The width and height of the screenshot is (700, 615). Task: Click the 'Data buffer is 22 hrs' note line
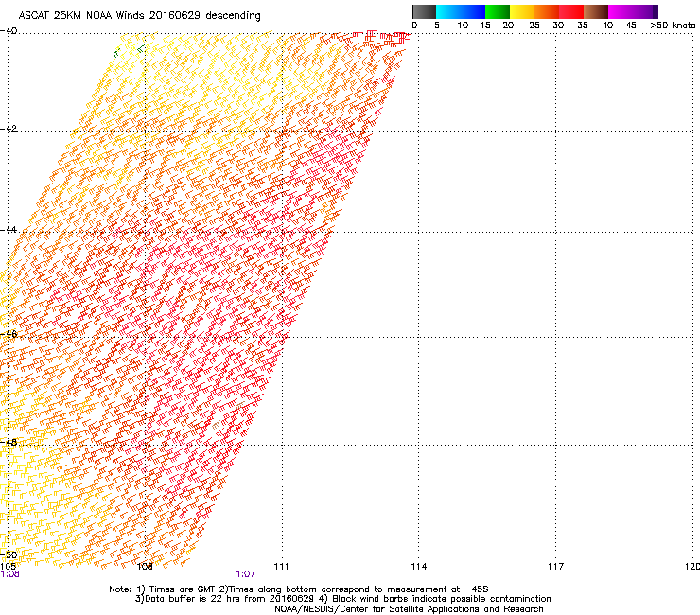pyautogui.click(x=342, y=599)
